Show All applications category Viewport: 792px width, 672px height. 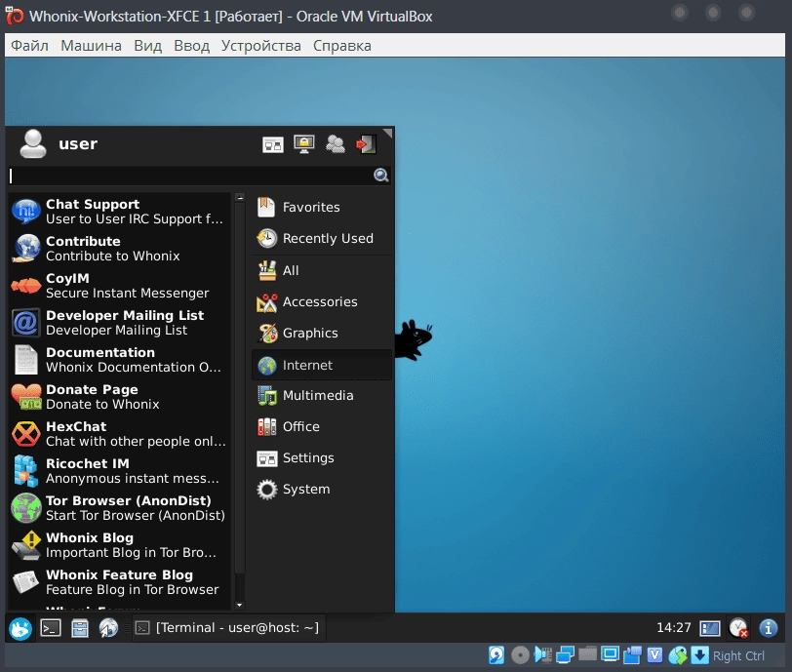pos(322,271)
